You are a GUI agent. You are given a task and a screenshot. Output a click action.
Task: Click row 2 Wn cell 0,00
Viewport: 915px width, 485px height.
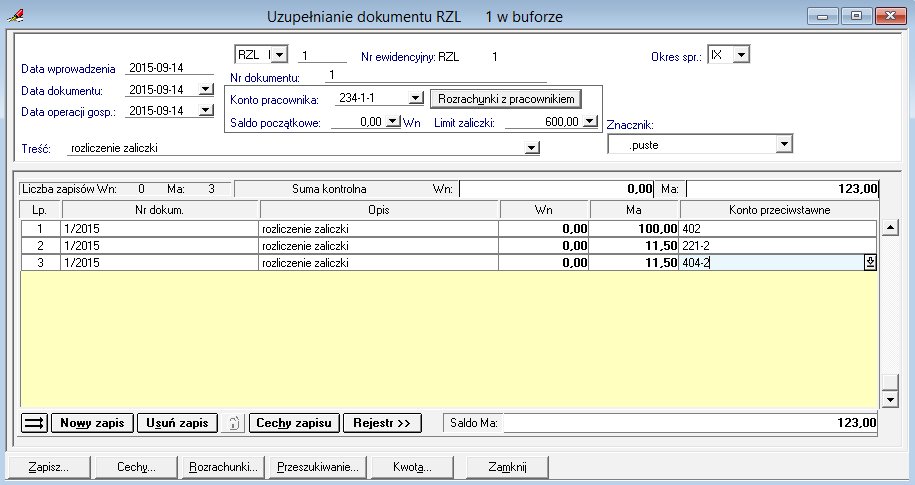[x=544, y=246]
